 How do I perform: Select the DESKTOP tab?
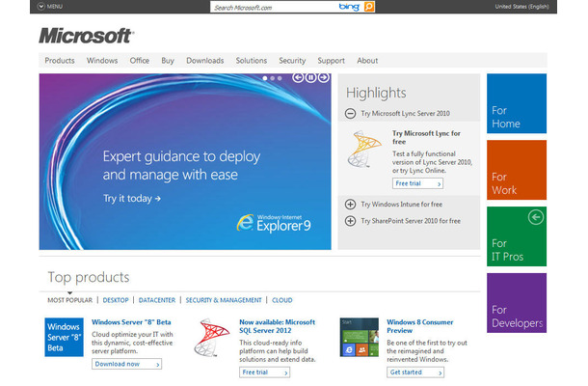coord(116,300)
